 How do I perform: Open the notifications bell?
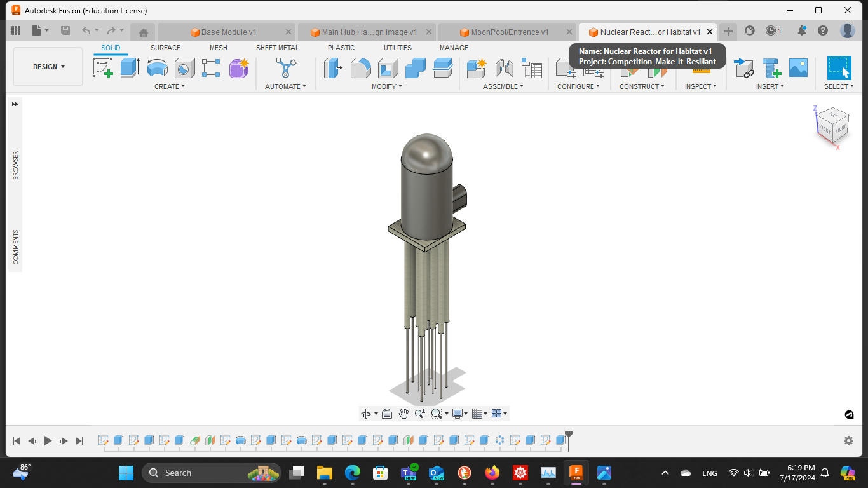click(x=803, y=30)
